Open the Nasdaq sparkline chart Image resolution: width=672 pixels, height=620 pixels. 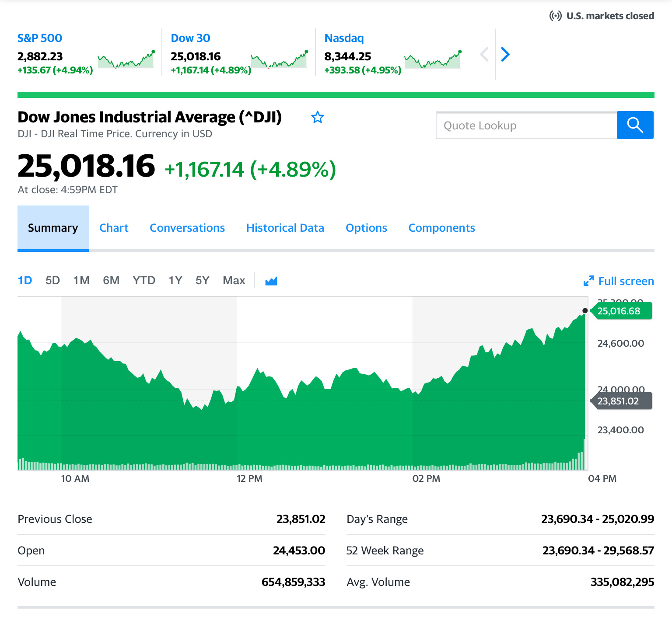point(433,60)
